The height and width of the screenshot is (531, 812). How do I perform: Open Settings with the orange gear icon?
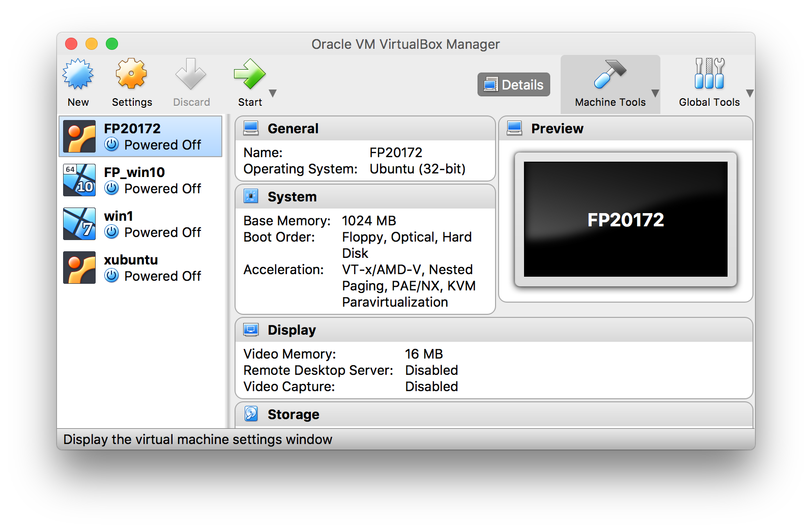(131, 74)
